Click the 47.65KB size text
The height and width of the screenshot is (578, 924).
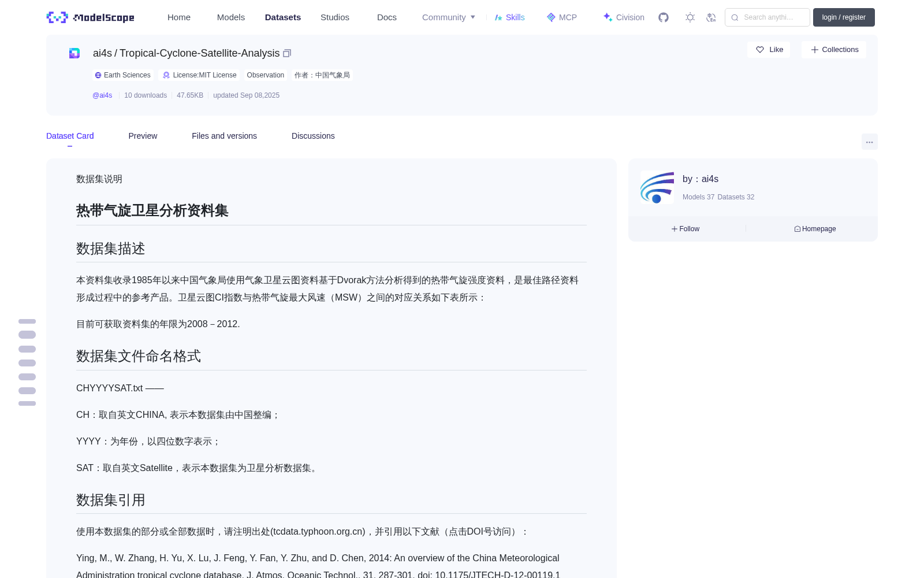[x=190, y=95]
